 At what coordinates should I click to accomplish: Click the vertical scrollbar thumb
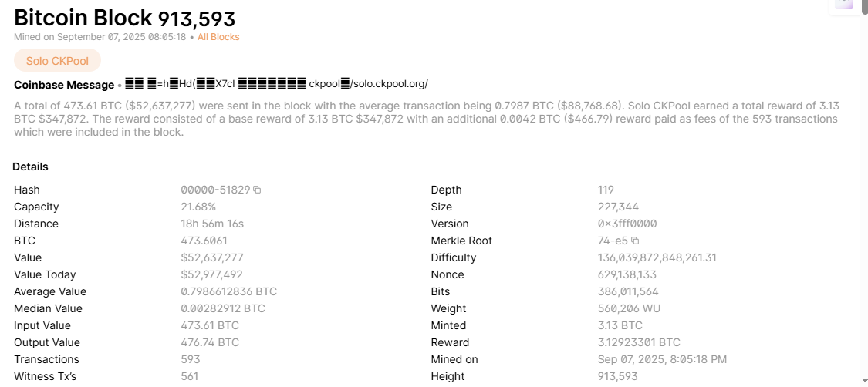[865, 6]
